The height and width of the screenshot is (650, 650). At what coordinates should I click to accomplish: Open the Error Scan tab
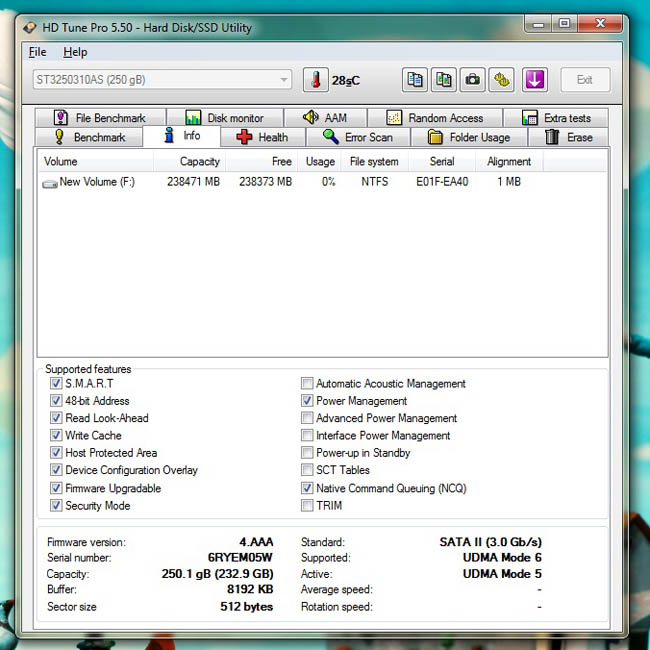pos(358,137)
